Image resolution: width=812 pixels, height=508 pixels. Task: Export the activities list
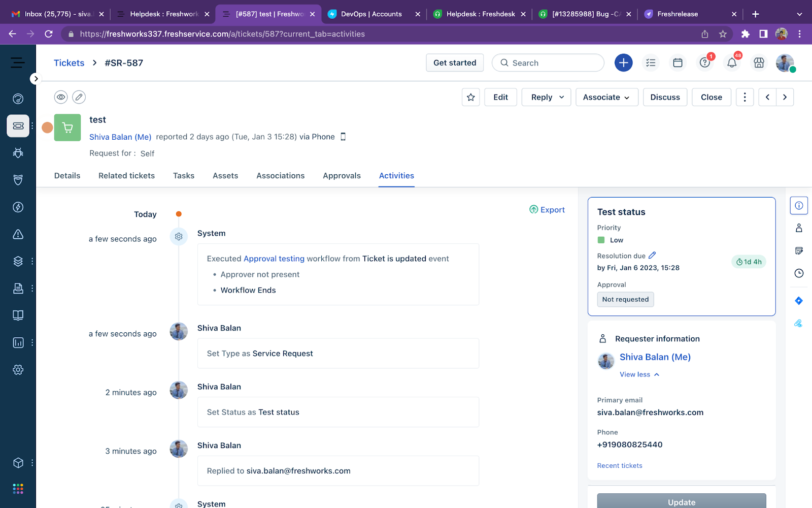[x=547, y=210]
